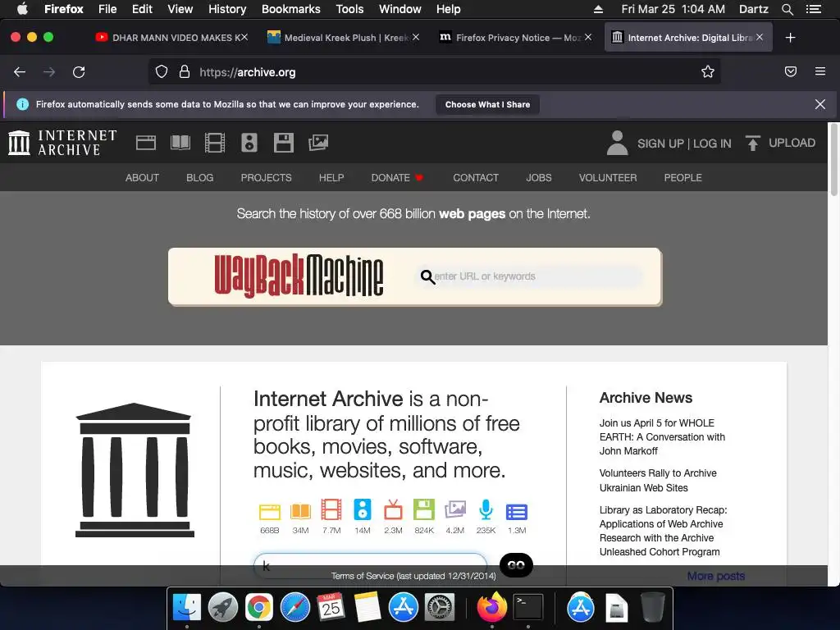The image size is (840, 630).
Task: Click the UPLOAD button
Action: (x=781, y=143)
